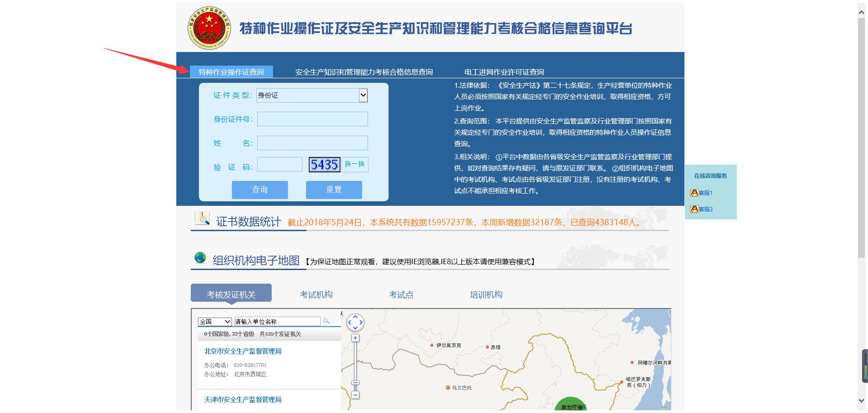Image resolution: width=868 pixels, height=413 pixels.
Task: Click the 客服1 QQ customer service icon
Action: coord(695,192)
